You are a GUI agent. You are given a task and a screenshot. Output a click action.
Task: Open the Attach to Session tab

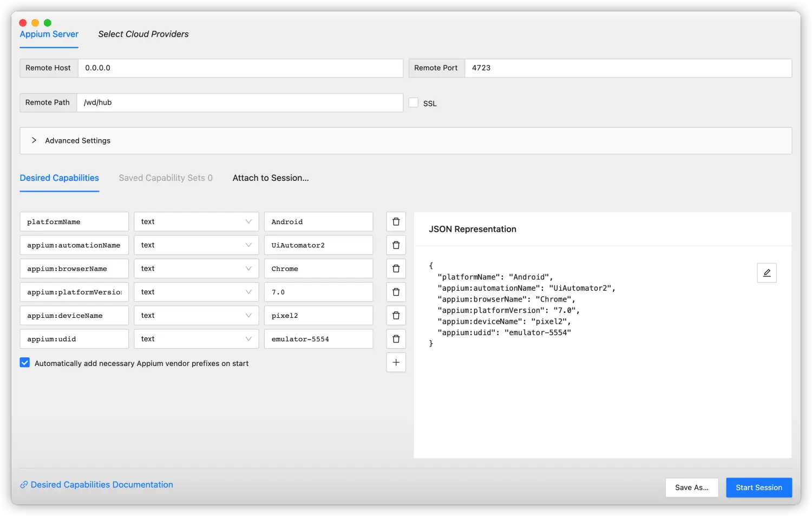[271, 178]
